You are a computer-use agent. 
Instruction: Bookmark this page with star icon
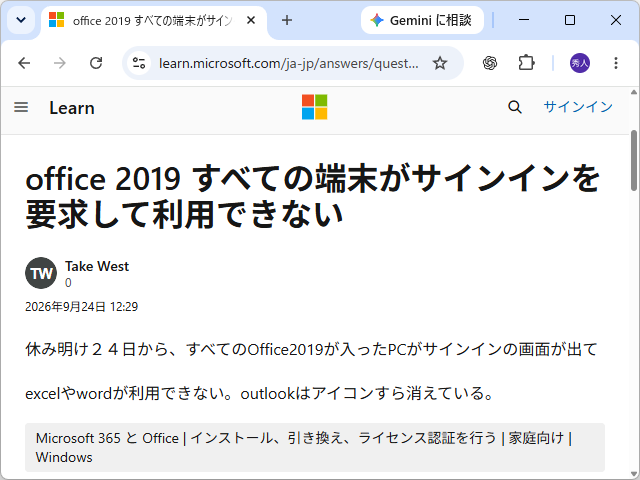click(440, 63)
